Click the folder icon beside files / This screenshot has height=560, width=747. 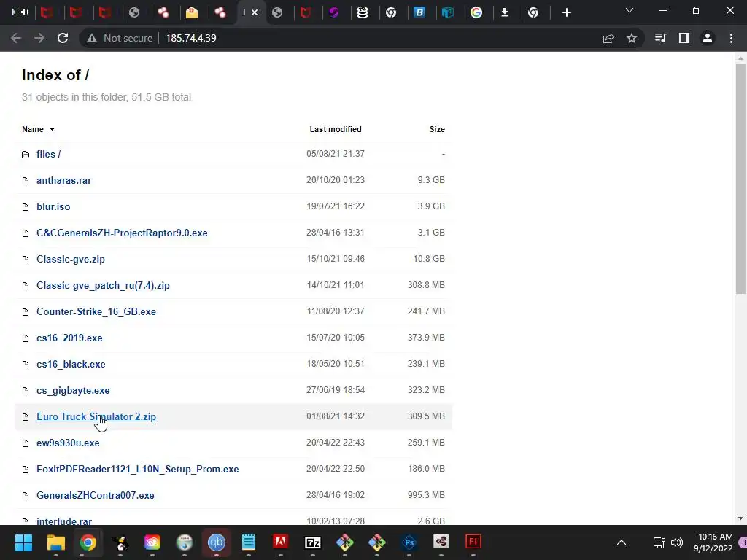pos(26,155)
